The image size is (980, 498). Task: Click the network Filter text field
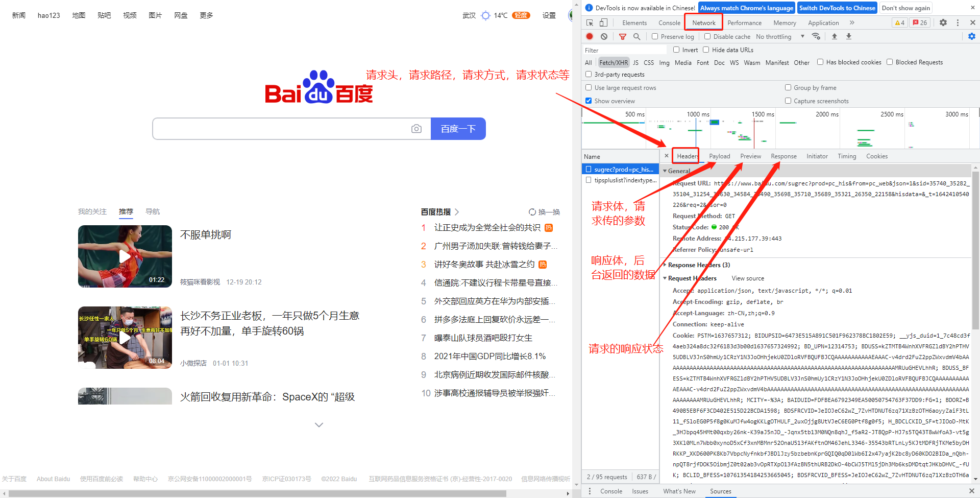[x=625, y=50]
